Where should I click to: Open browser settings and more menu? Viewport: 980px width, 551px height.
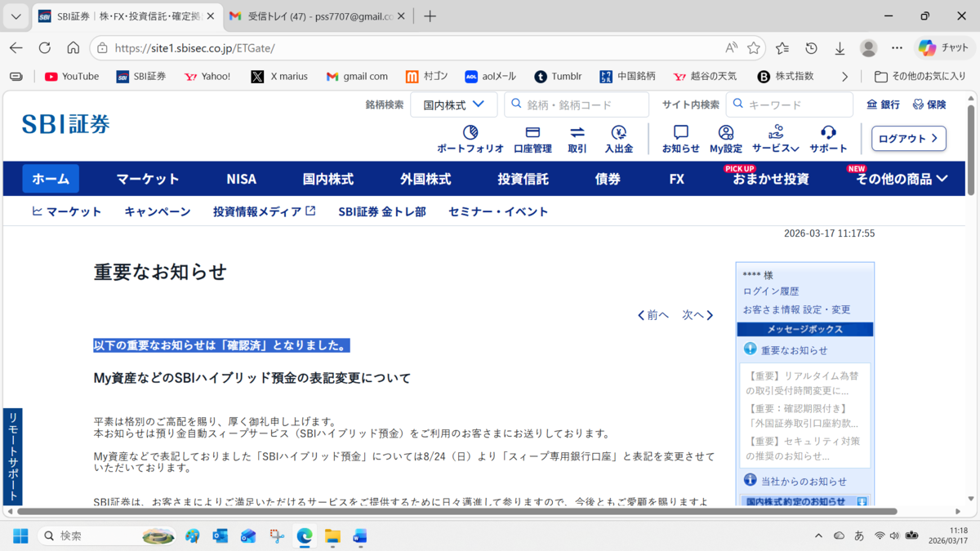898,48
